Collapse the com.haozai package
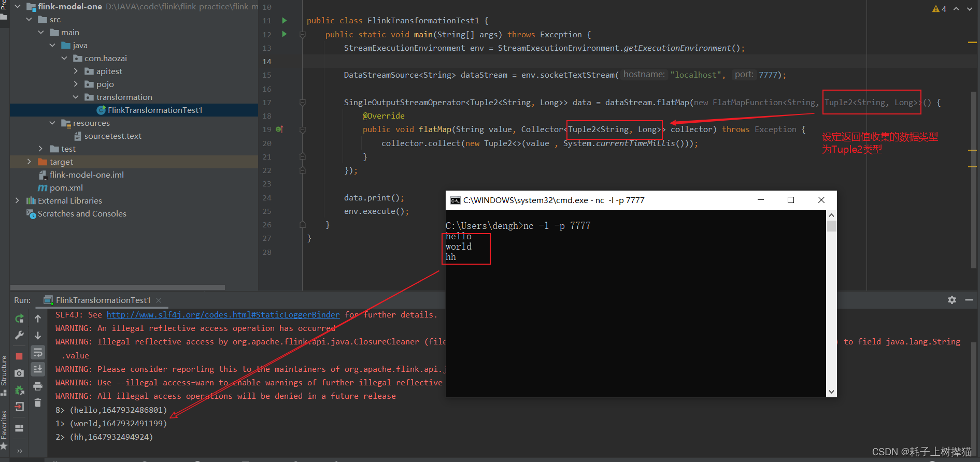Image resolution: width=980 pixels, height=462 pixels. [64, 59]
